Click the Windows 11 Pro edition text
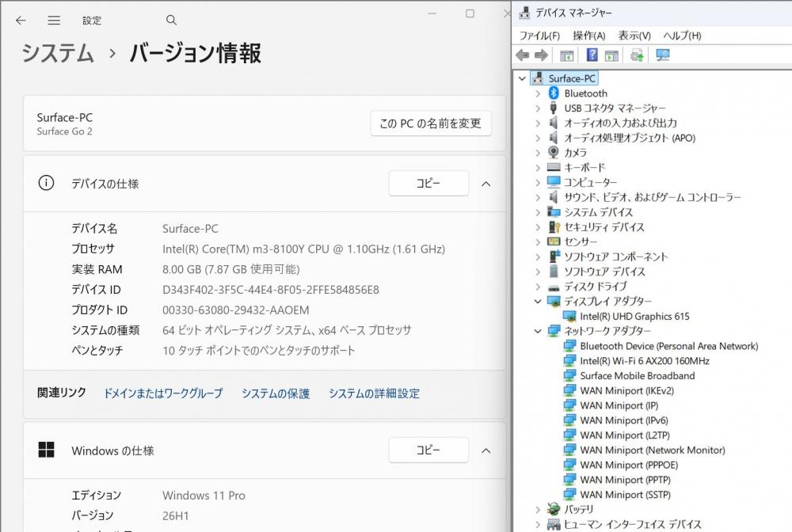 [204, 495]
